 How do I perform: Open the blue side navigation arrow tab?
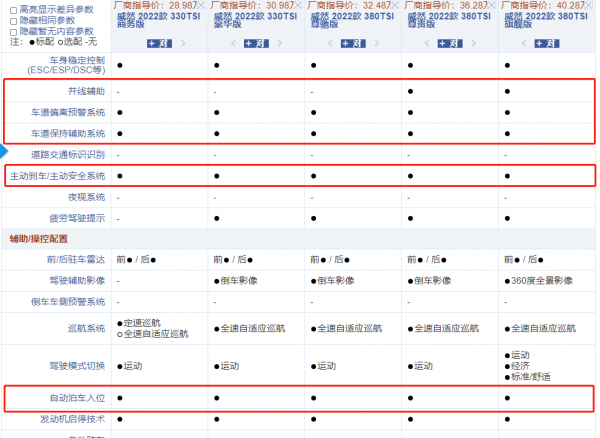4,151
